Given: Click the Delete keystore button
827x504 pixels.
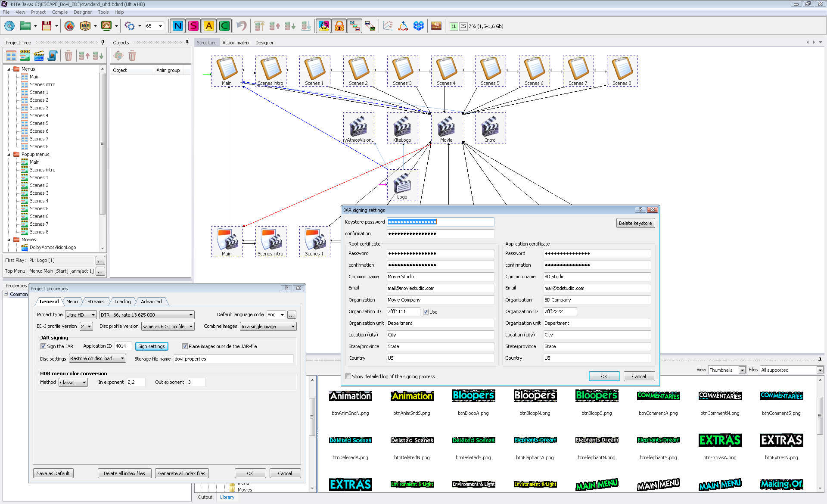Looking at the screenshot, I should click(635, 223).
